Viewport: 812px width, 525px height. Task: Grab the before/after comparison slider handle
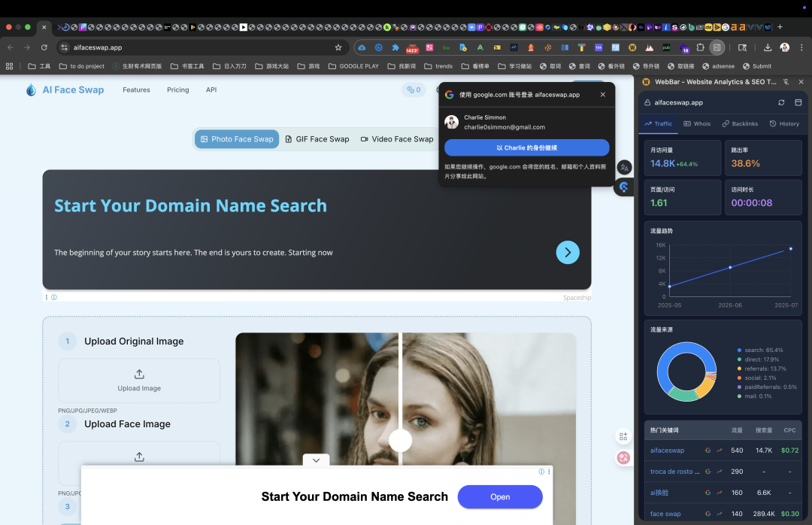(x=400, y=441)
